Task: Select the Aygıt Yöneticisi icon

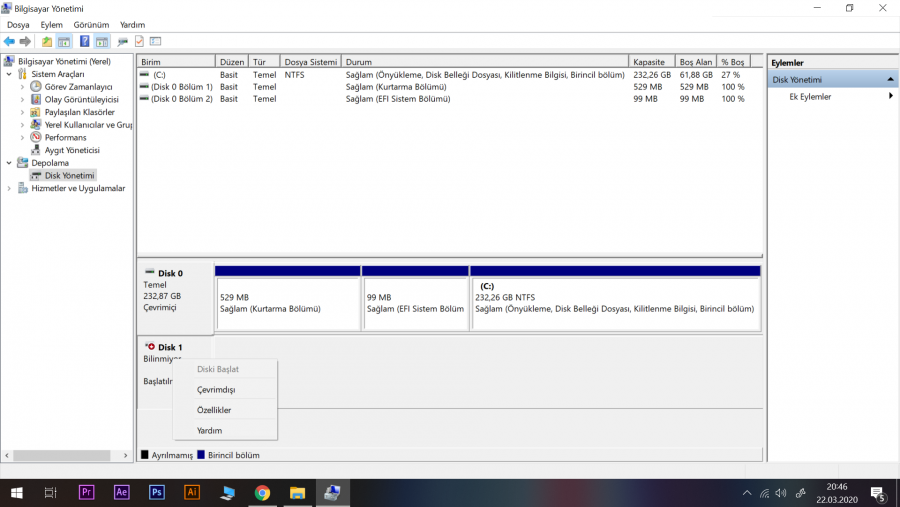Action: 36,150
